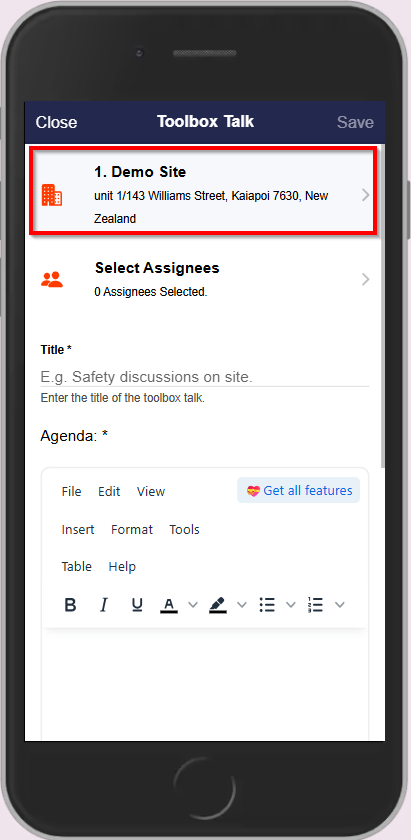The height and width of the screenshot is (840, 411).
Task: Open highlight color dropdown arrow
Action: pos(242,605)
